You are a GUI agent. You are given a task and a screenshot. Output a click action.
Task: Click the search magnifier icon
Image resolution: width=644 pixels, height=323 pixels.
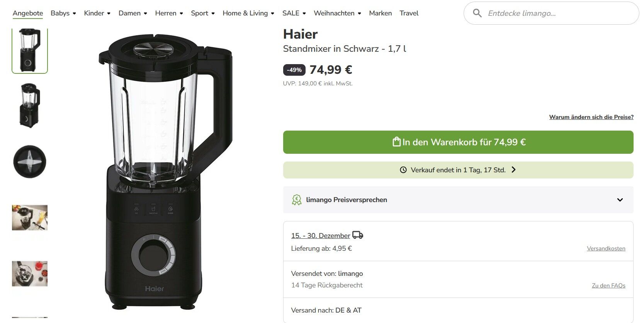click(477, 13)
